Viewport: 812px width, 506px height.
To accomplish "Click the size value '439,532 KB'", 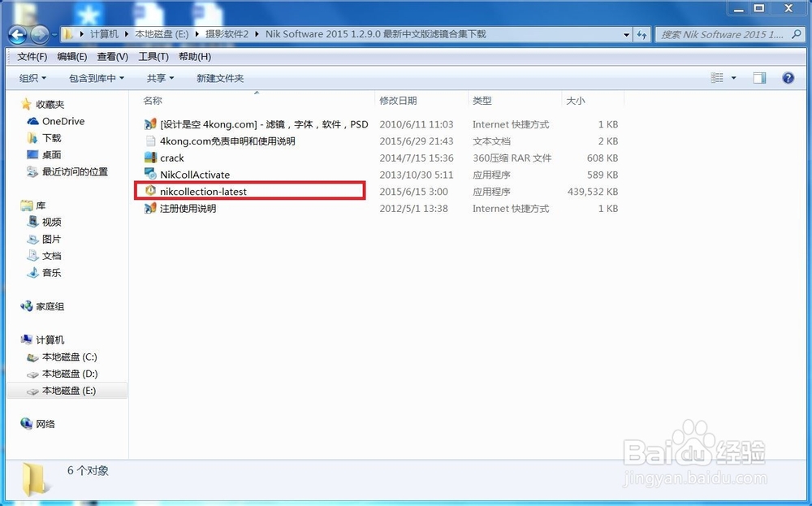I will tap(593, 192).
